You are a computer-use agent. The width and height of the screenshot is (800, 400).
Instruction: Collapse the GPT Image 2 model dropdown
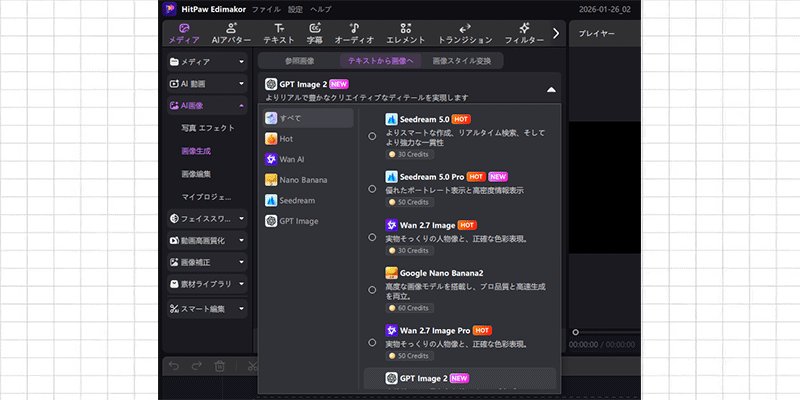coord(551,90)
